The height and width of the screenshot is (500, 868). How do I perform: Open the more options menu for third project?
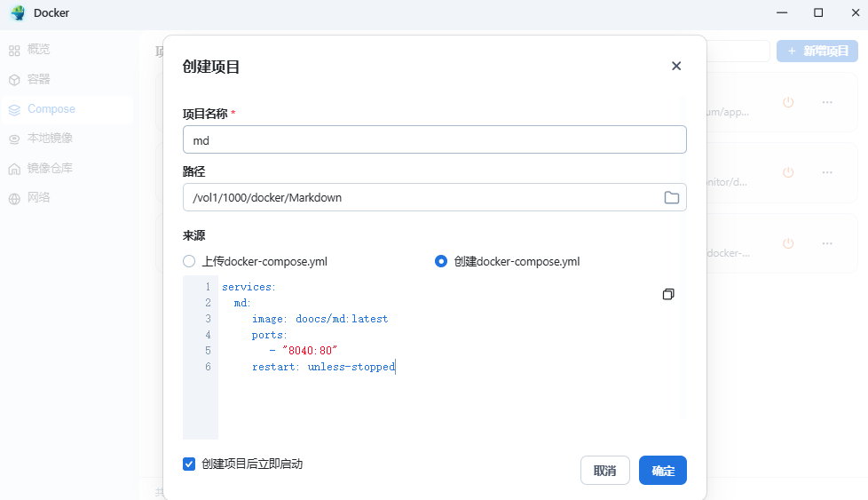coord(827,242)
